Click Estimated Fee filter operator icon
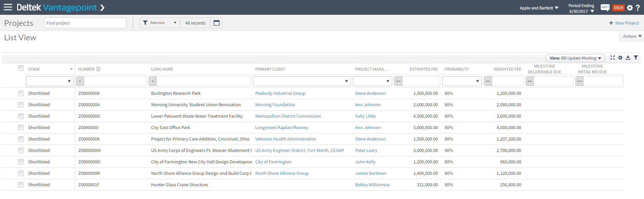 (x=398, y=81)
